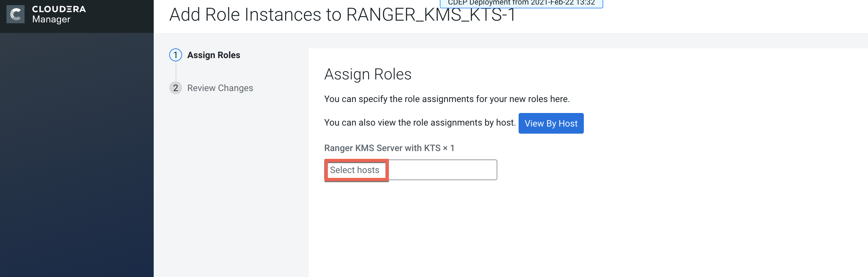This screenshot has height=277, width=868.
Task: Click the CLOUDERA wordmark in the header
Action: coord(59,9)
